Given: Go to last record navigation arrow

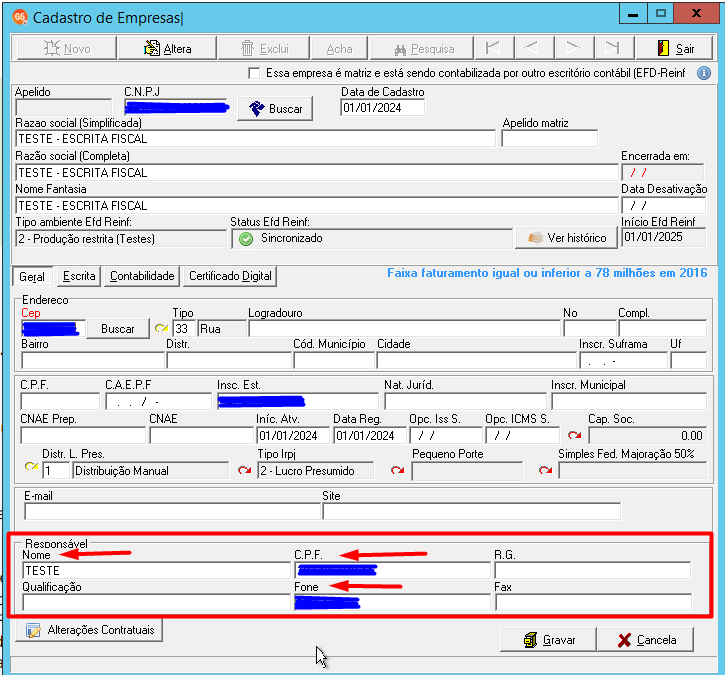Looking at the screenshot, I should pos(612,48).
